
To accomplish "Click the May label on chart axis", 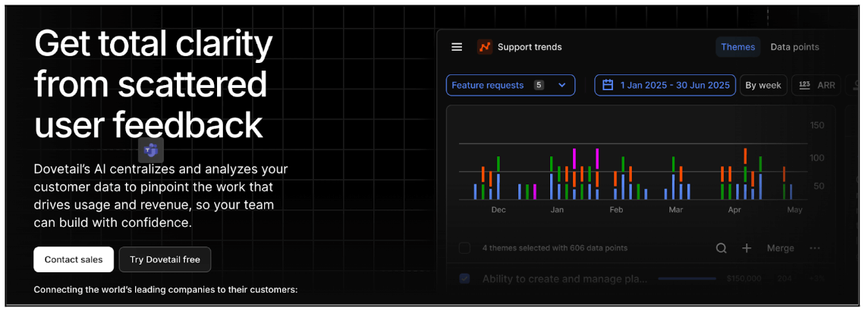I will click(x=795, y=210).
